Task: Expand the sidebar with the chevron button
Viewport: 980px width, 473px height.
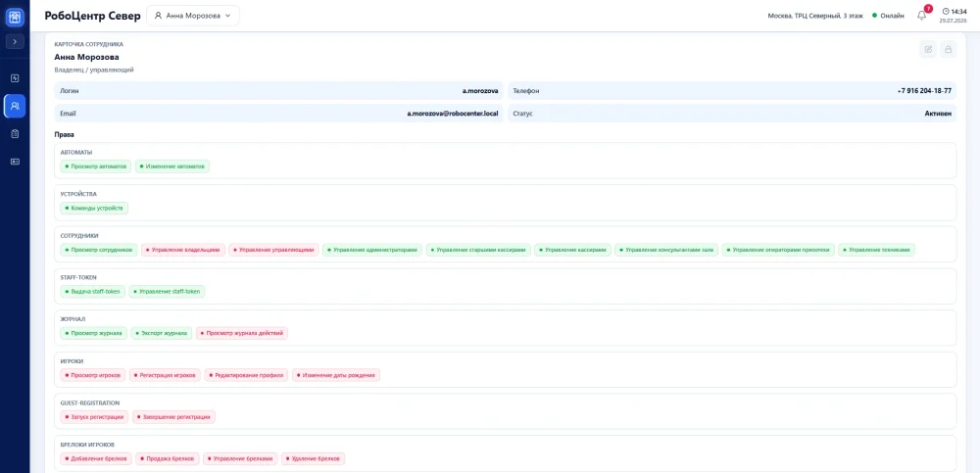Action: click(15, 42)
